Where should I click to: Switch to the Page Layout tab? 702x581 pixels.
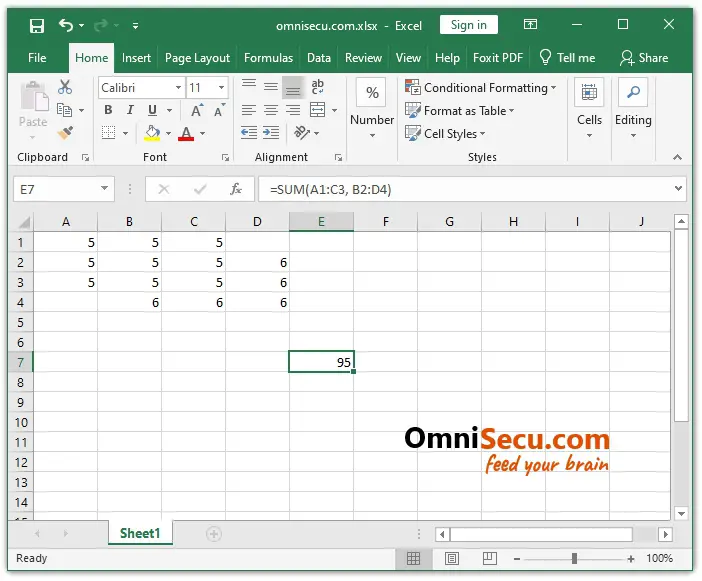click(197, 58)
